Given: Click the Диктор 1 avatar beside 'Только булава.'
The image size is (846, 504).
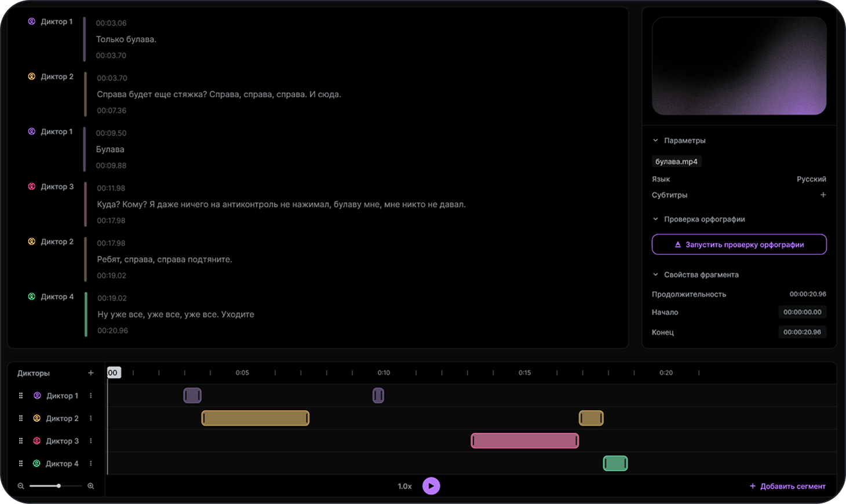Looking at the screenshot, I should coord(32,21).
